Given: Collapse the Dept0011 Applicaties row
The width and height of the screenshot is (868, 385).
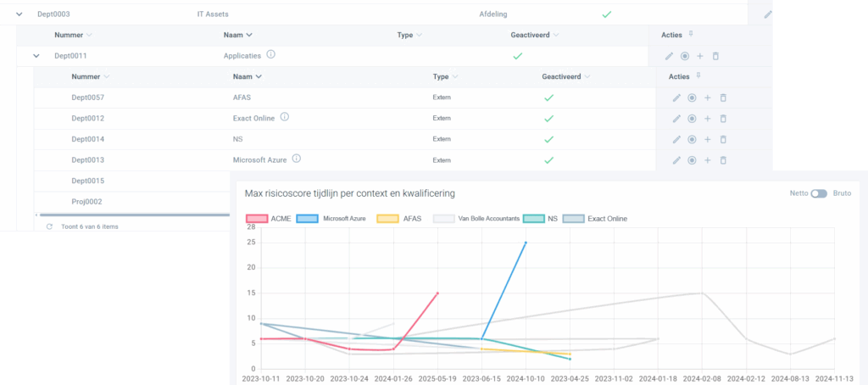Looking at the screenshot, I should (36, 56).
